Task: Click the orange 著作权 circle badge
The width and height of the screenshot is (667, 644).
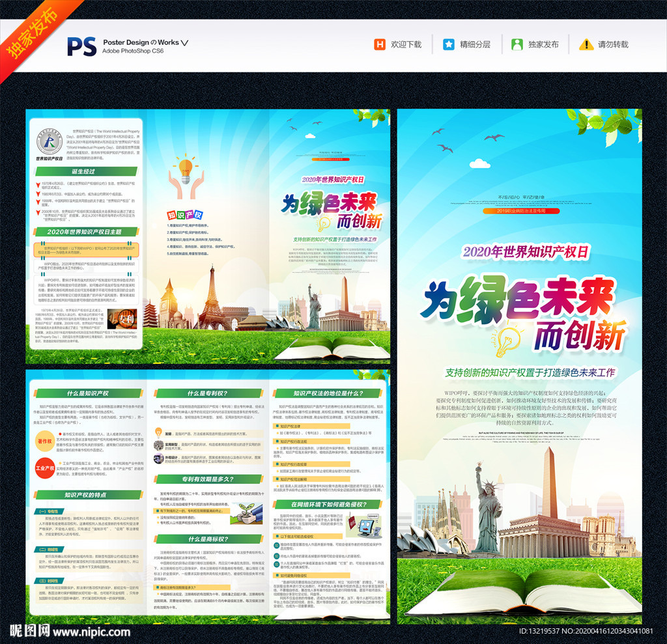Action: pyautogui.click(x=45, y=441)
